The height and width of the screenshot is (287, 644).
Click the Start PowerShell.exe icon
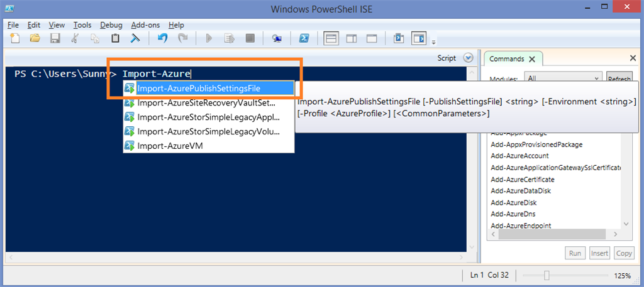pyautogui.click(x=304, y=38)
